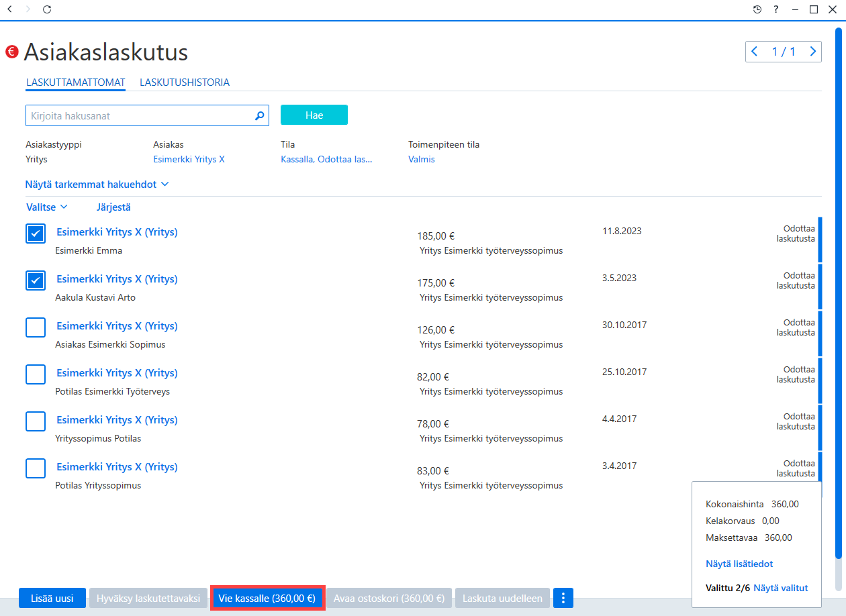Click the 185,00 € amount
846x616 pixels.
[436, 236]
